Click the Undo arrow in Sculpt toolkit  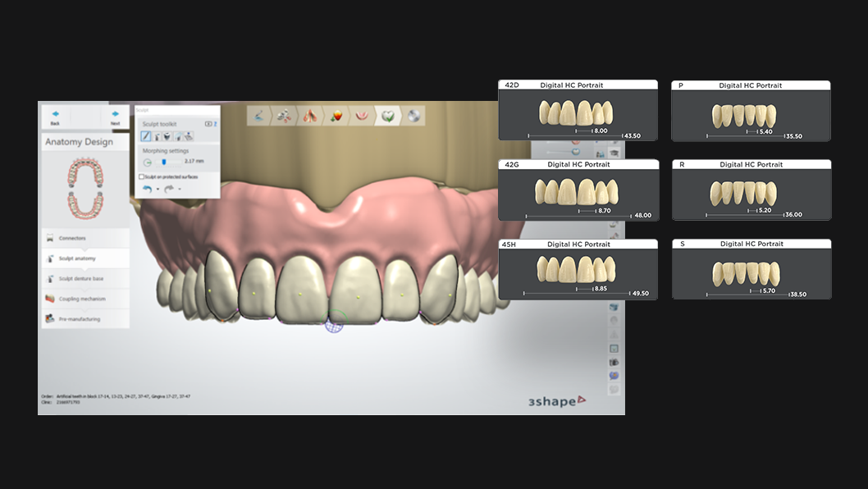[x=147, y=189]
